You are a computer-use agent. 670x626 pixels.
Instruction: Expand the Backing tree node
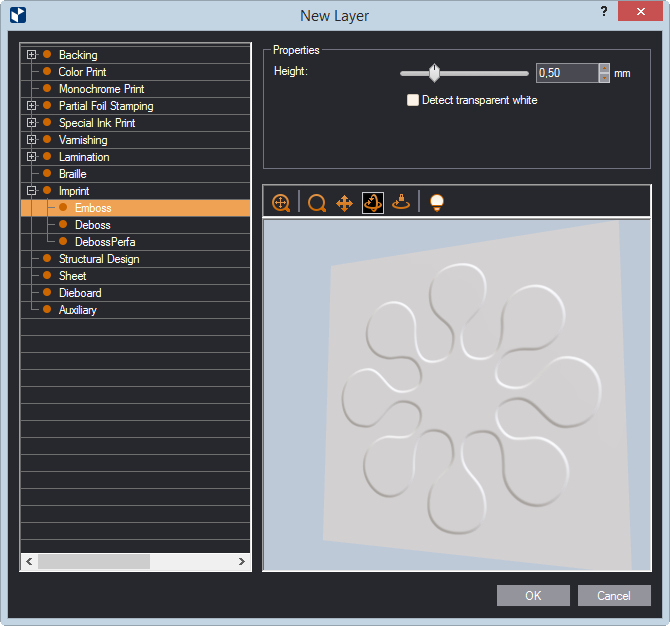(31, 55)
